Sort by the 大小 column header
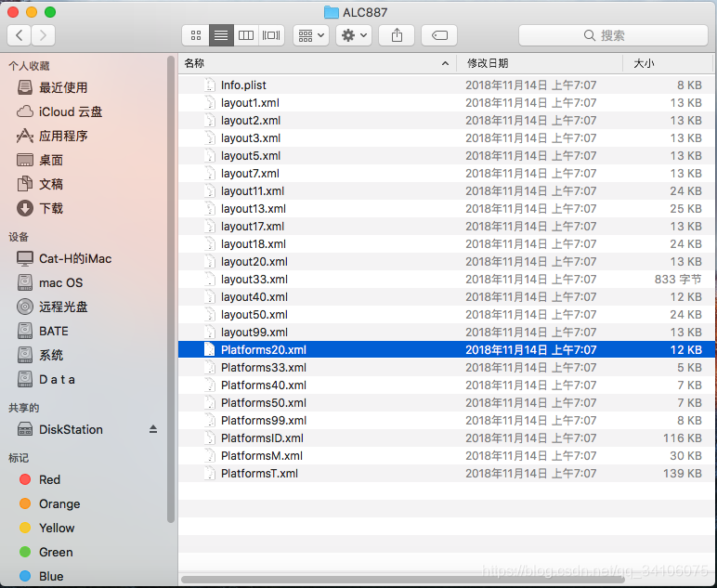Viewport: 717px width, 588px height. coord(668,63)
